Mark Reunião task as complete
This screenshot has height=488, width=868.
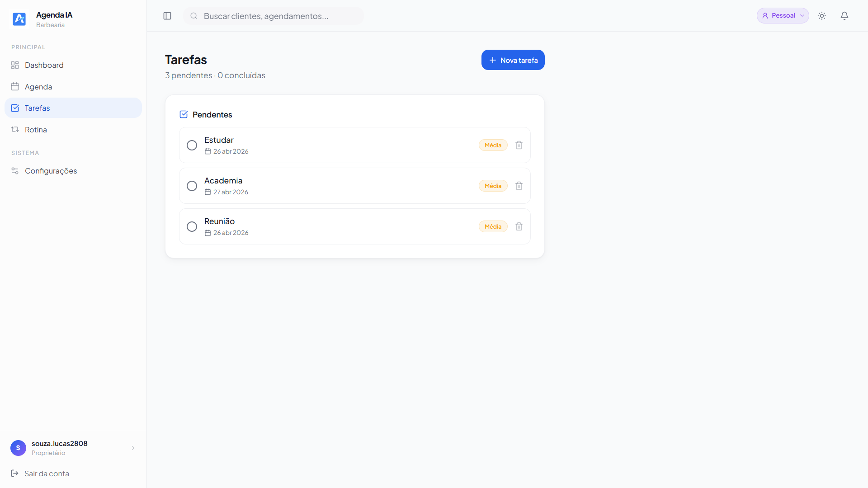coord(192,226)
